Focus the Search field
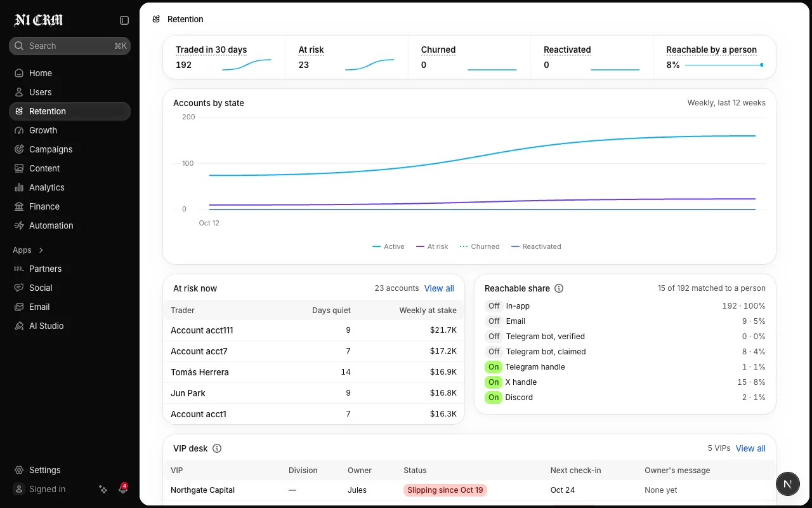Image resolution: width=812 pixels, height=508 pixels. 70,46
